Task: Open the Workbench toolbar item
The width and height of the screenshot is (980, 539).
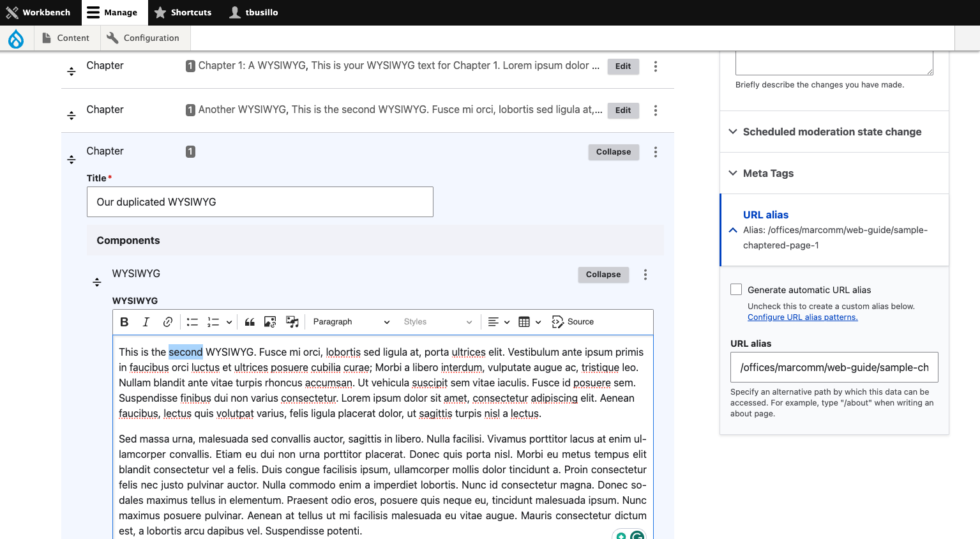Action: (x=38, y=12)
